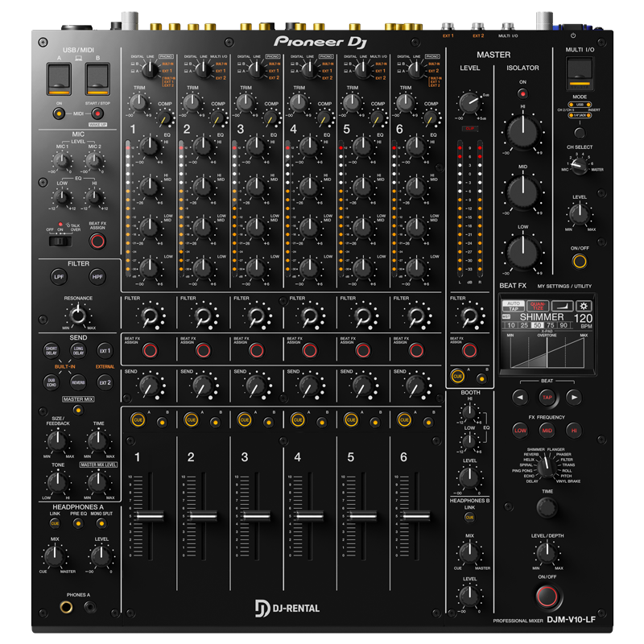The image size is (644, 644).
Task: Tap AUTO TAP on the Beat FX display
Action: 514,306
